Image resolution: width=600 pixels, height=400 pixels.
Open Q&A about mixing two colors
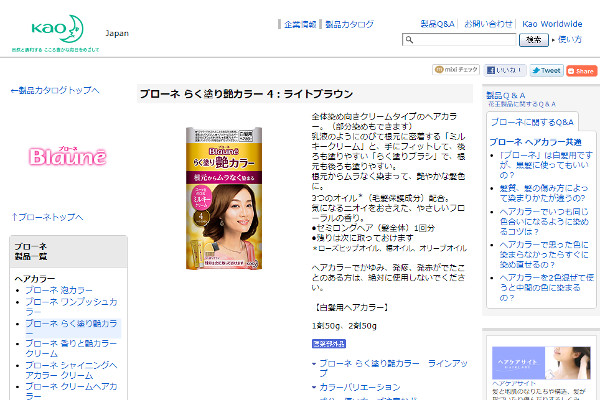[x=546, y=287]
